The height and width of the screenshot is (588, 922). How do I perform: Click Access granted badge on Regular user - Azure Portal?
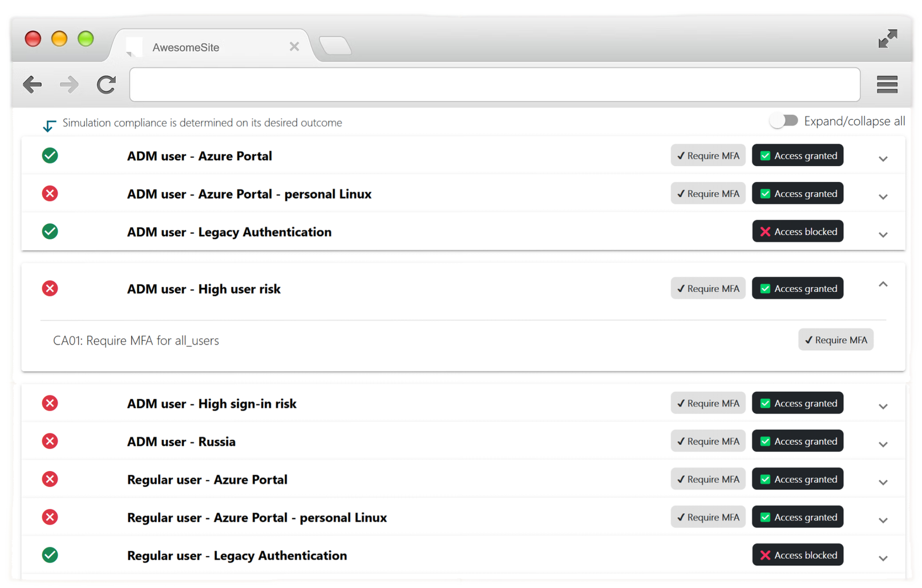coord(797,479)
